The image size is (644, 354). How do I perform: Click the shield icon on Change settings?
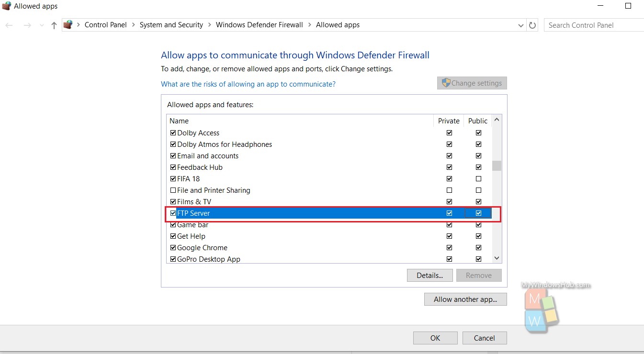click(446, 83)
